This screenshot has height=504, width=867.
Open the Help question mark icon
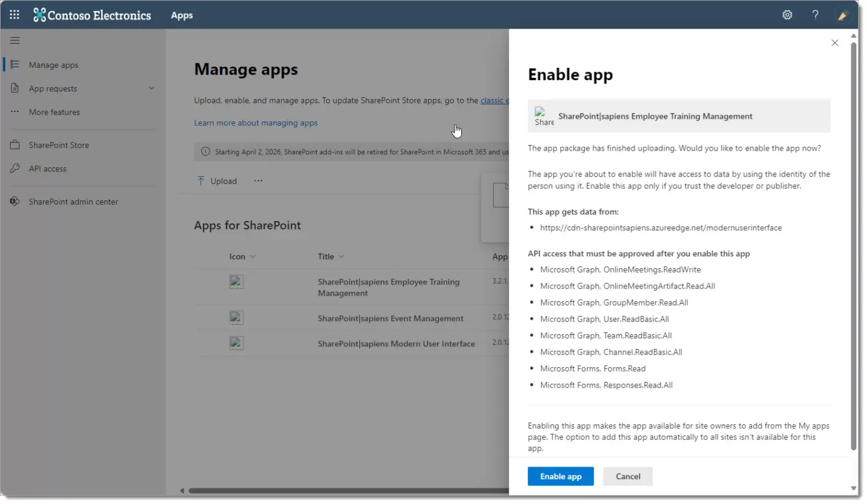815,15
